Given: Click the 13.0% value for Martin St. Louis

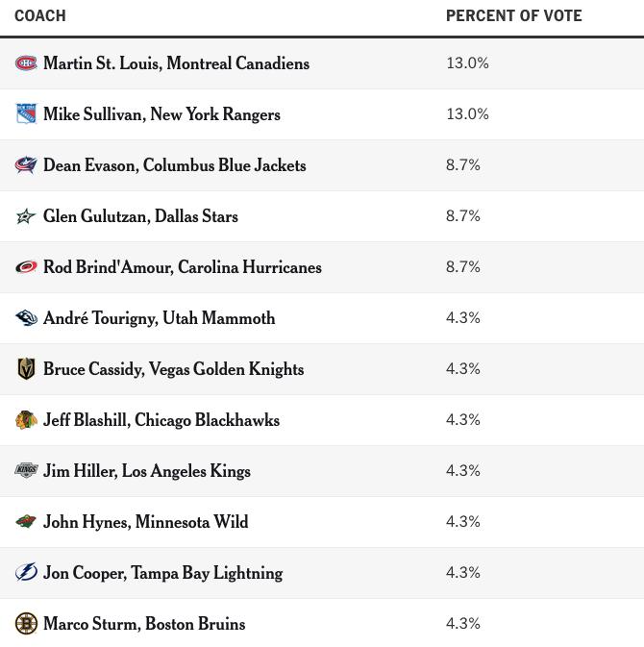Looking at the screenshot, I should point(467,63).
